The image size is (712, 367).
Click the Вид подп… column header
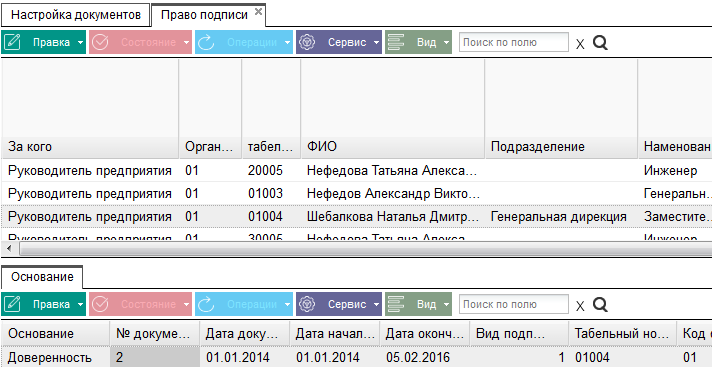click(519, 334)
